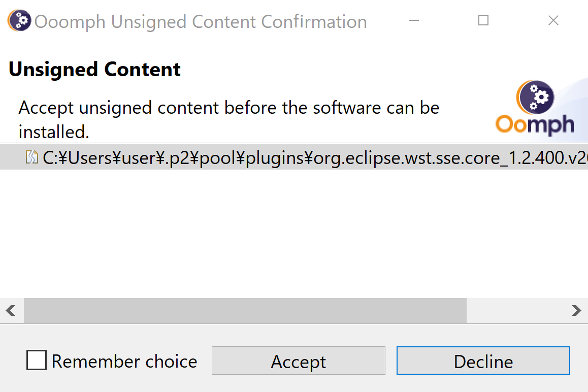Click the left scroll arrow
This screenshot has width=588, height=392.
[11, 311]
